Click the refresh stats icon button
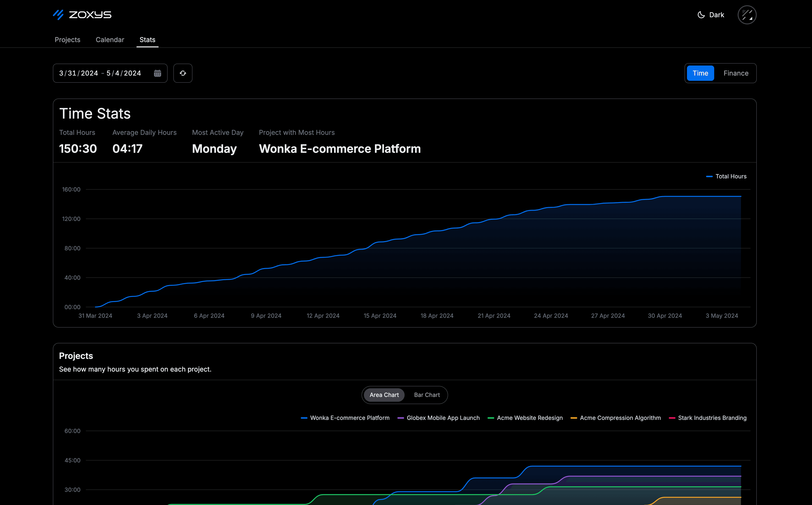The width and height of the screenshot is (812, 505). [x=183, y=73]
